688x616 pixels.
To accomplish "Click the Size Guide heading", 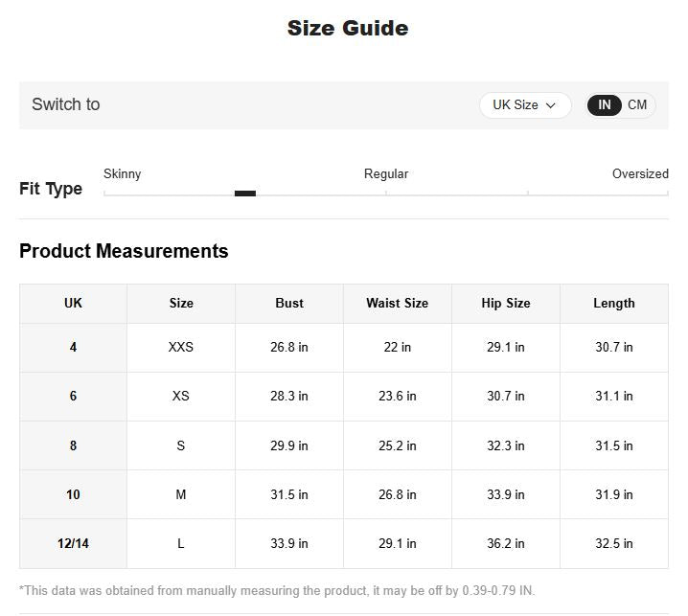I will (x=348, y=28).
